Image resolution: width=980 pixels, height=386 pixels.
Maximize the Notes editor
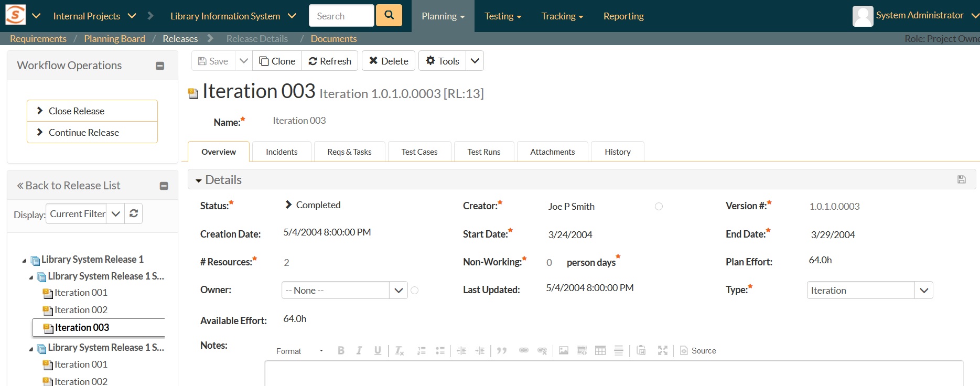tap(663, 350)
